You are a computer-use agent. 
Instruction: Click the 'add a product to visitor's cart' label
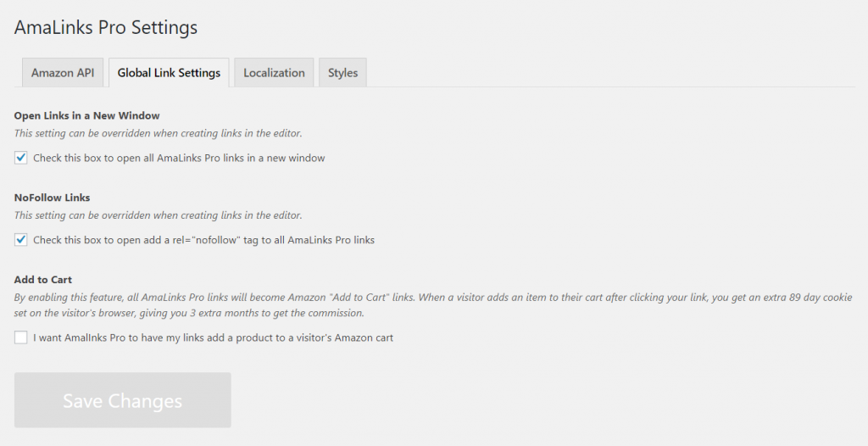[x=213, y=337]
